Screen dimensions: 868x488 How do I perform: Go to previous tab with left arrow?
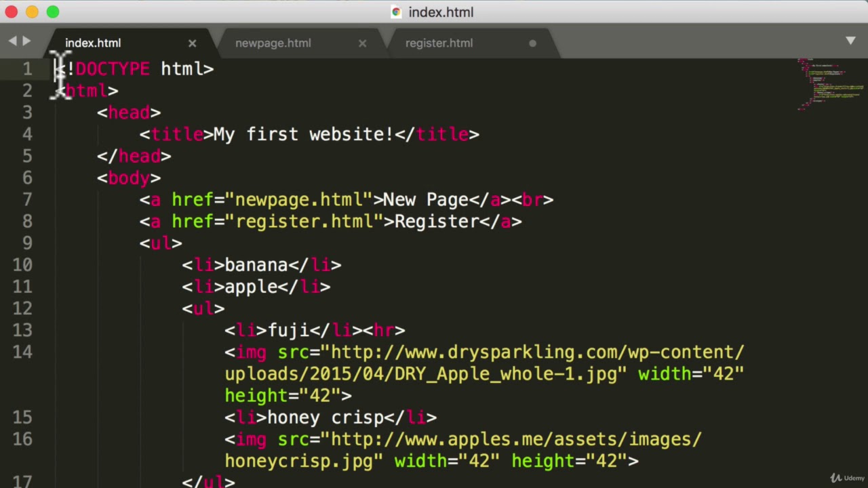(x=12, y=41)
